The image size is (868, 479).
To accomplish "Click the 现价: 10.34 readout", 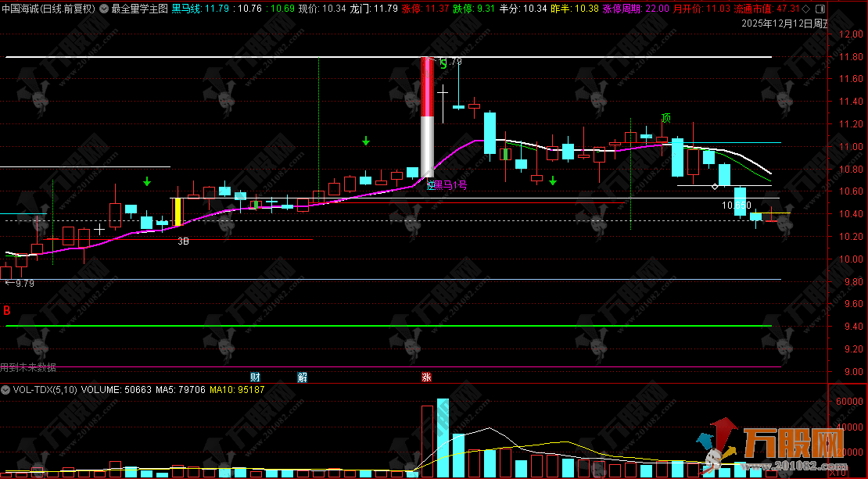I will 322,9.
